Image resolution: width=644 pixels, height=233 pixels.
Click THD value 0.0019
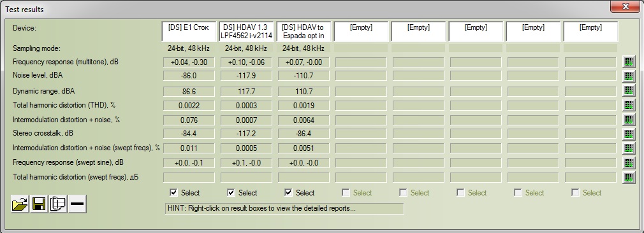coord(304,106)
